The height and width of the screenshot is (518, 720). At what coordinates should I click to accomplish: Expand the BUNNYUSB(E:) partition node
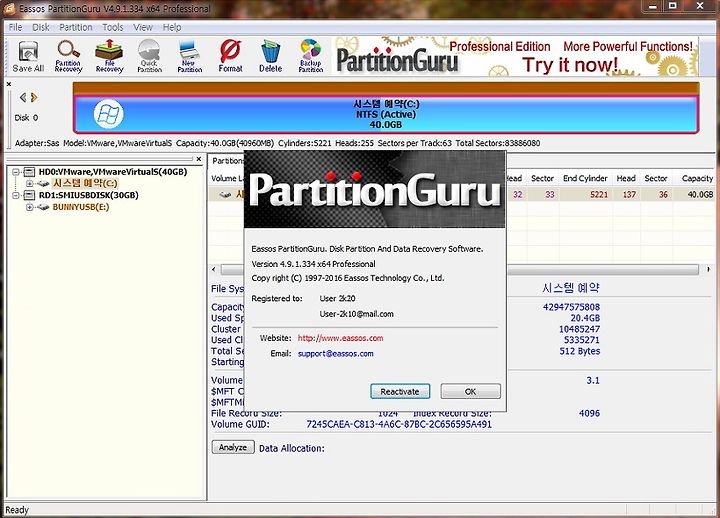pyautogui.click(x=29, y=207)
